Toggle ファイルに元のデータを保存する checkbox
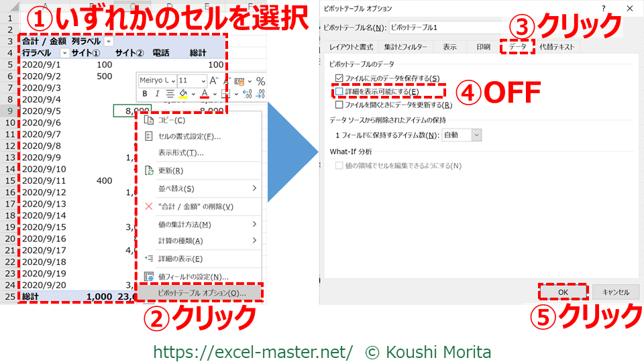 pos(339,78)
